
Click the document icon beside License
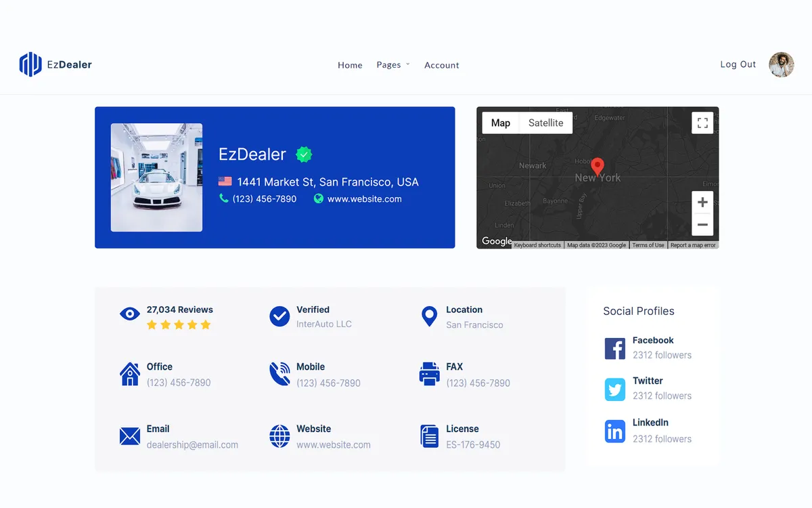[x=429, y=436]
